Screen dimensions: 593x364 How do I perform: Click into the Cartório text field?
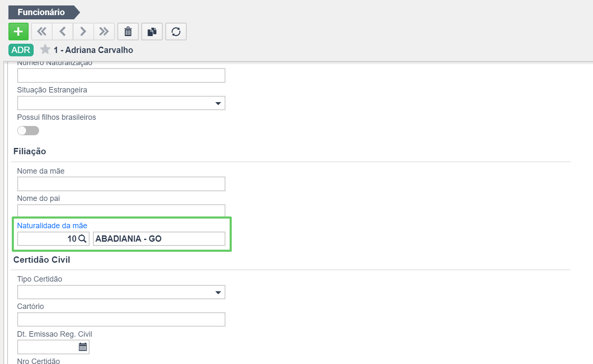[x=121, y=319]
